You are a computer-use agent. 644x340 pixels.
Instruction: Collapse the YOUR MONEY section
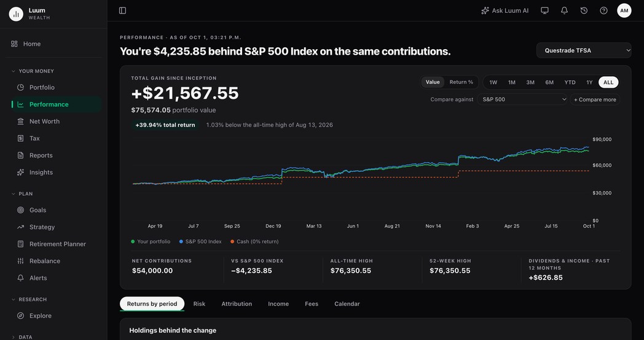(x=33, y=71)
